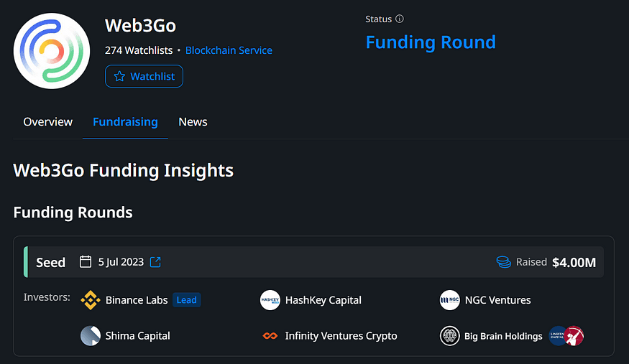Click the calendar icon beside 5 Jul 2023
This screenshot has height=364, width=629.
(x=86, y=261)
